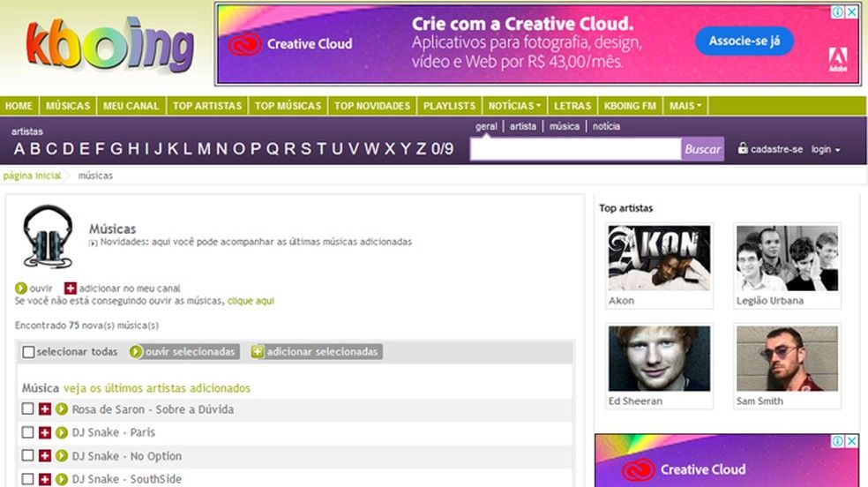Screen dimensions: 868x487
Task: Click small arrow icon before Novidades text
Action: 93,243
